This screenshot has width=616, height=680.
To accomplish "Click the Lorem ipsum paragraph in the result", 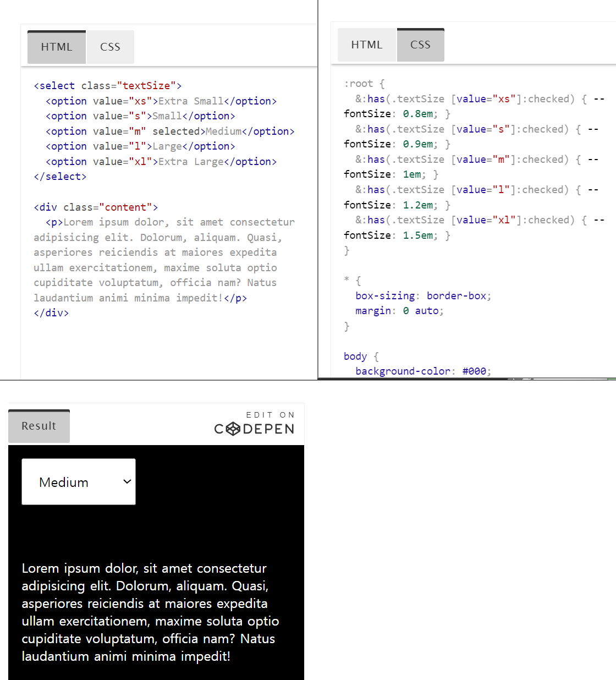I will (x=150, y=612).
